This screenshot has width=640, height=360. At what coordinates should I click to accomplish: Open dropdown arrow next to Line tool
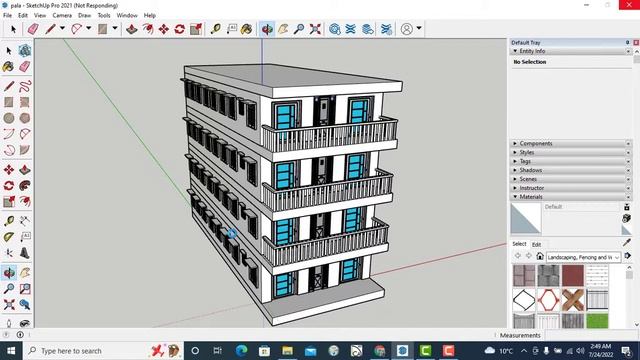[62, 29]
